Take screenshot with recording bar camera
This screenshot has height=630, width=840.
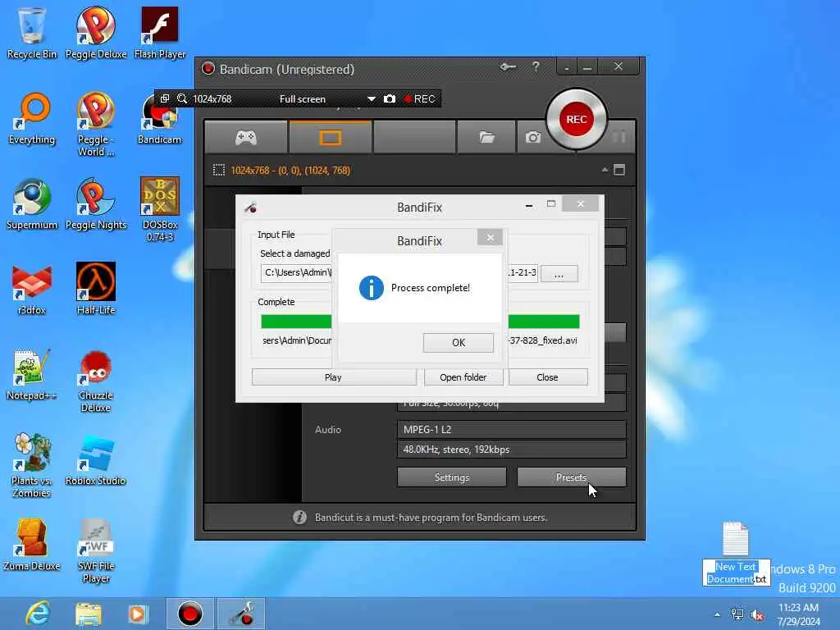pyautogui.click(x=390, y=98)
